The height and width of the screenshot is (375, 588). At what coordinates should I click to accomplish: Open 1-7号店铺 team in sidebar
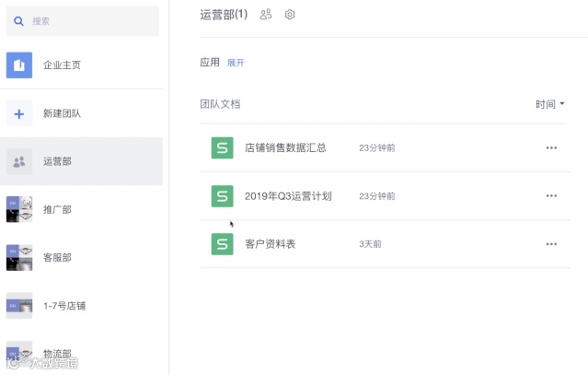point(64,305)
